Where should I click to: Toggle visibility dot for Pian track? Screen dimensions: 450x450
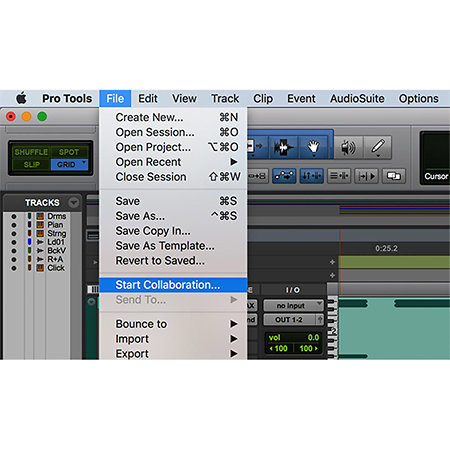pyautogui.click(x=14, y=225)
